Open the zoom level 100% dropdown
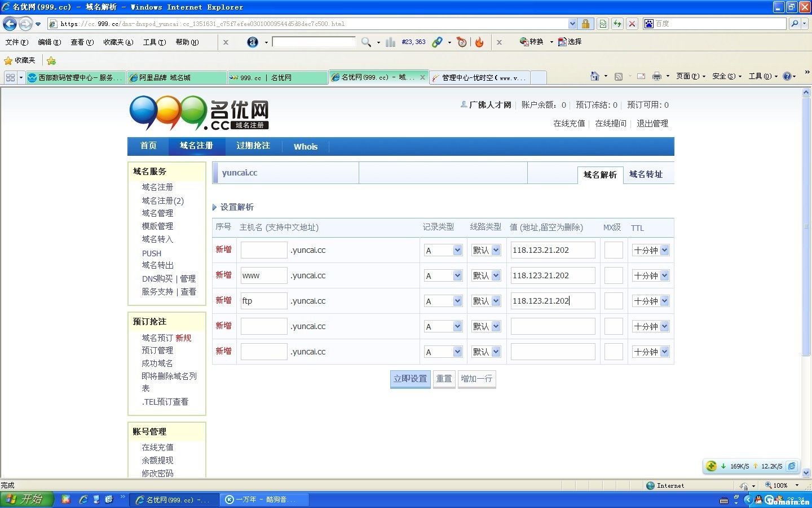Screen dimensions: 812x508 click(797, 485)
